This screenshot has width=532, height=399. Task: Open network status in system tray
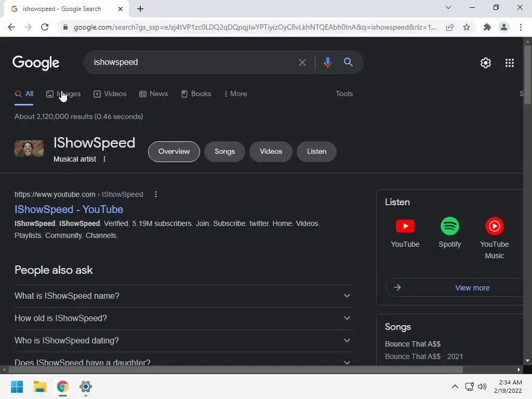point(470,387)
